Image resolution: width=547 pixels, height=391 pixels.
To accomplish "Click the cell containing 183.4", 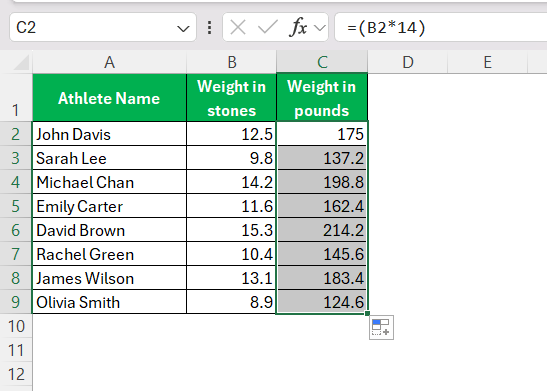I will [x=322, y=278].
